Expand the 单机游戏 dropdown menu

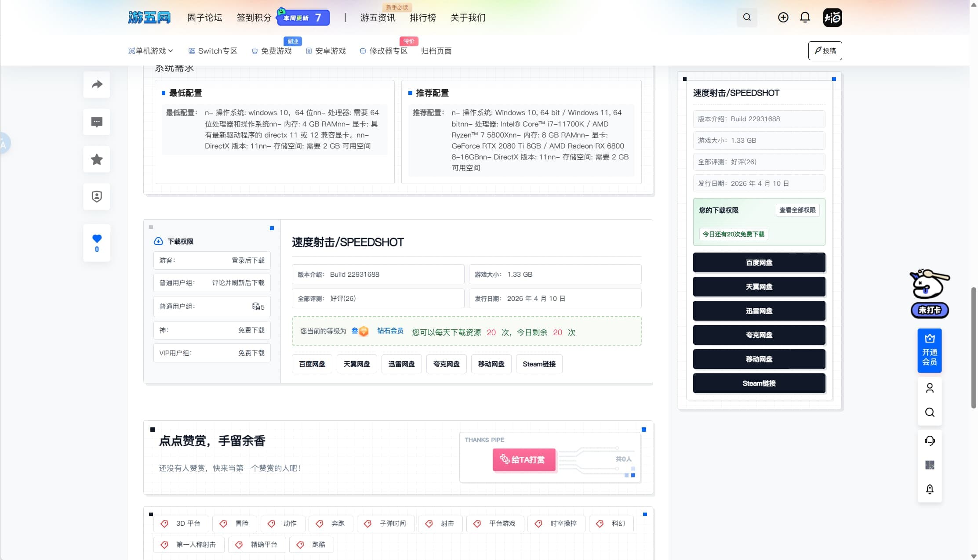(x=151, y=51)
